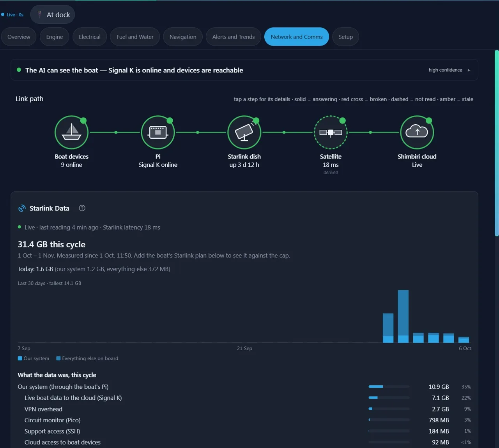This screenshot has height=448, width=499.
Task: Click the Our system usage progress bar
Action: click(389, 386)
